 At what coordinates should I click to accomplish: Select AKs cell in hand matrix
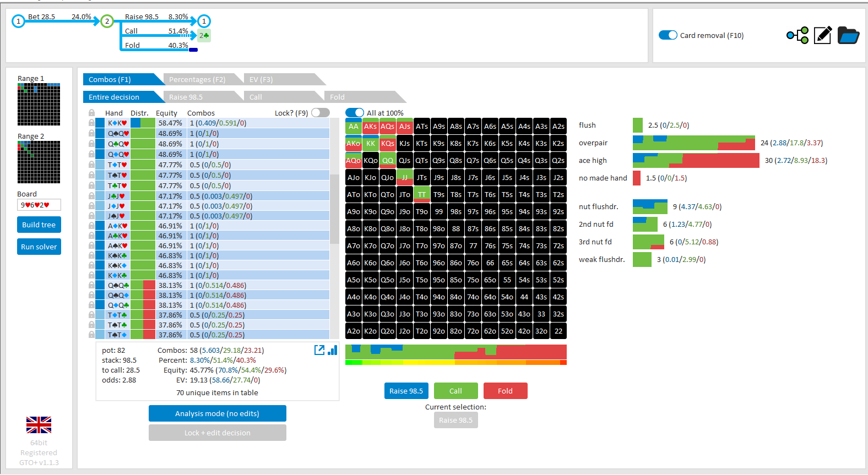point(371,126)
